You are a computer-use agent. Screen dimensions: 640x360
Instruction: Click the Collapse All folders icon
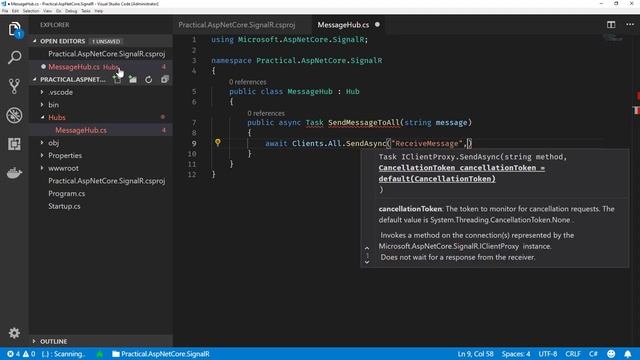point(164,79)
